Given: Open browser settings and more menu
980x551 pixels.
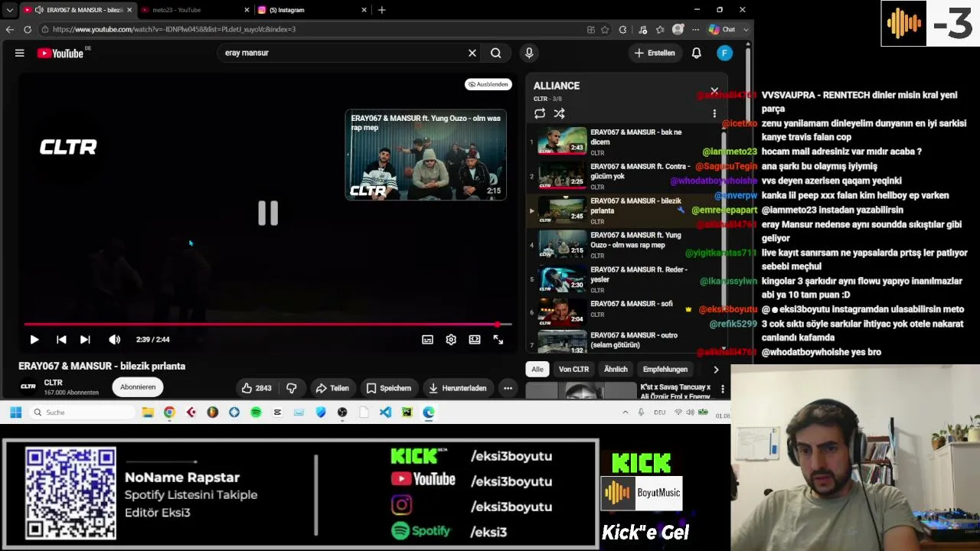Looking at the screenshot, I should click(x=695, y=29).
